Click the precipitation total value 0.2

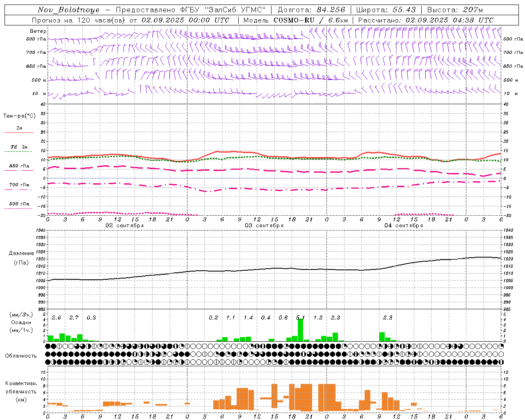(x=213, y=318)
